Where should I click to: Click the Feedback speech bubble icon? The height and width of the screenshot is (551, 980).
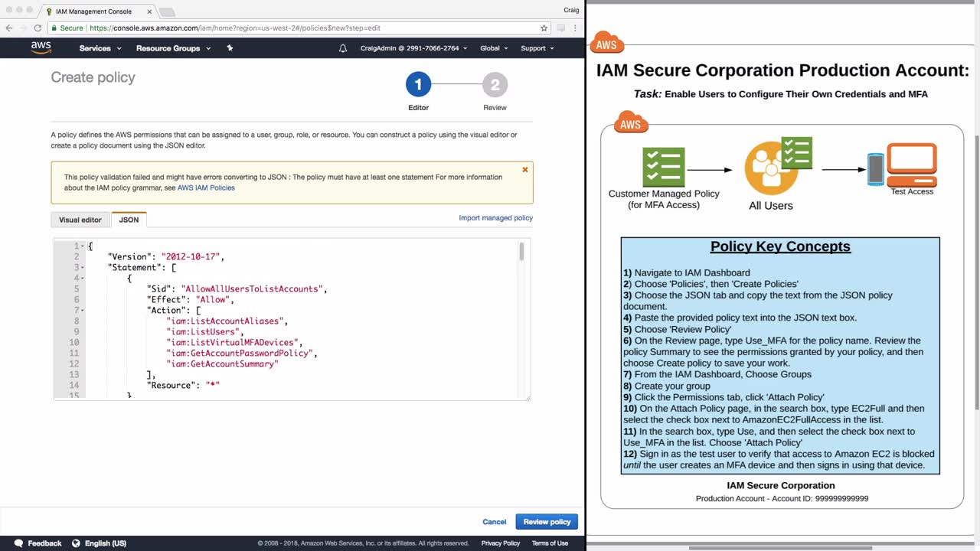(19, 543)
